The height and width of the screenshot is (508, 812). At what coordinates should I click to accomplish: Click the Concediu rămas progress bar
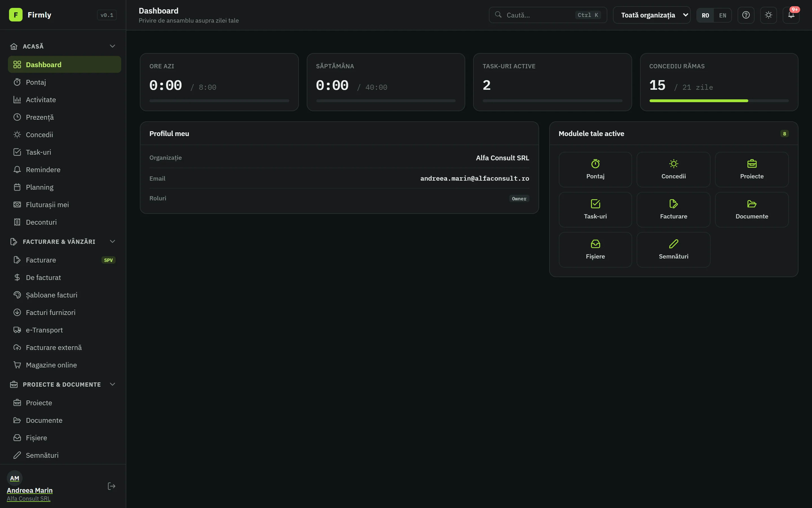[719, 101]
